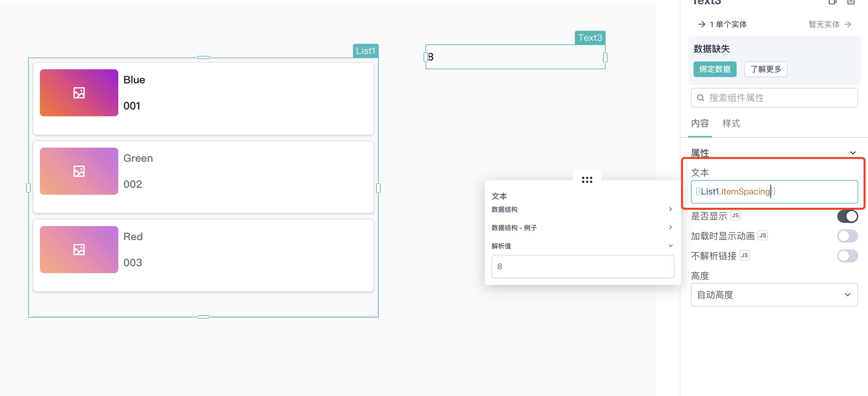Open the 高度 自动高度 dropdown
The height and width of the screenshot is (396, 868).
point(774,295)
